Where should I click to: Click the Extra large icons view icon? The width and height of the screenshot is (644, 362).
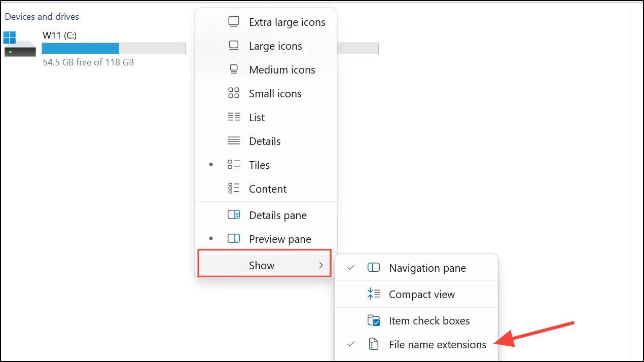234,22
